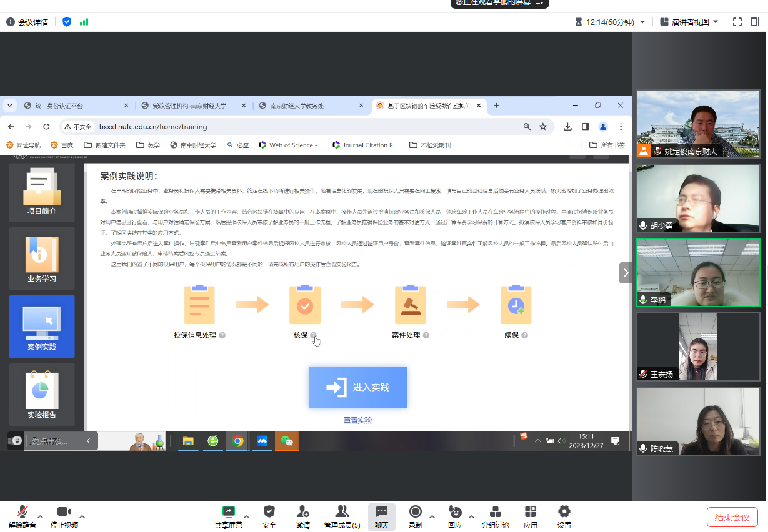Toggle fullscreen mode icon at top right
Viewport: 768px width, 532px height.
(737, 22)
